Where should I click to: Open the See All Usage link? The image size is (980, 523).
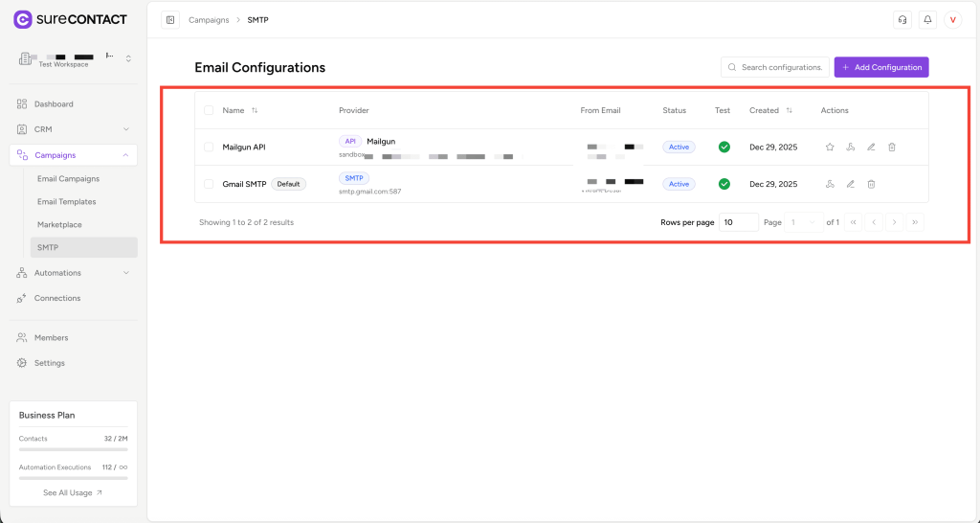73,492
